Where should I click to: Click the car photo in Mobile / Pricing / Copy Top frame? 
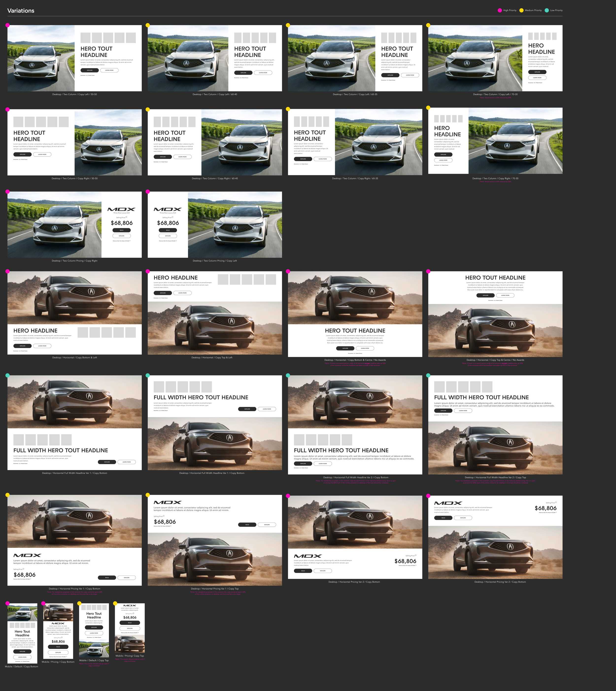[130, 644]
